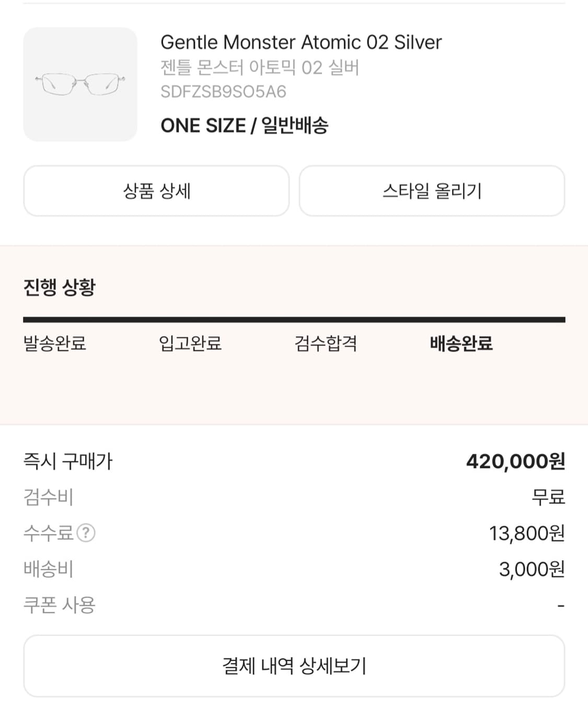Select the 발송완료 progress step
The height and width of the screenshot is (706, 588).
[x=55, y=344]
